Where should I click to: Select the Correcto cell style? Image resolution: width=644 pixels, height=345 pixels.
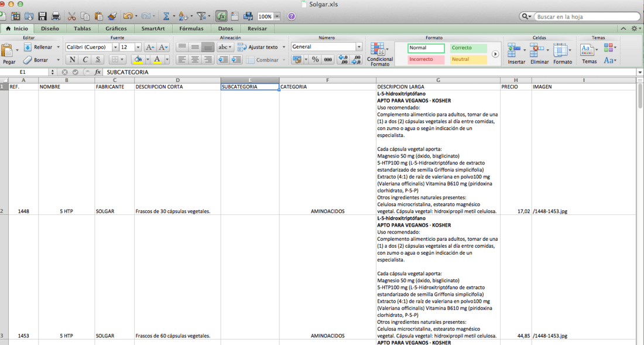coord(468,48)
